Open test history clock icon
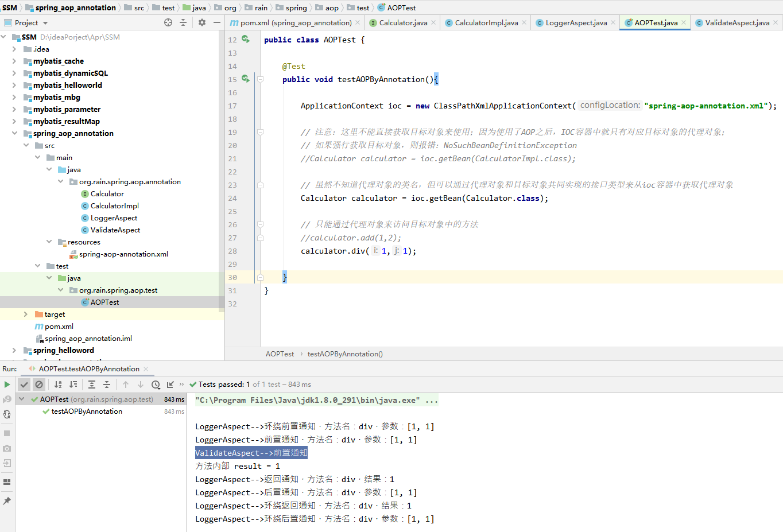The height and width of the screenshot is (532, 783). tap(156, 385)
